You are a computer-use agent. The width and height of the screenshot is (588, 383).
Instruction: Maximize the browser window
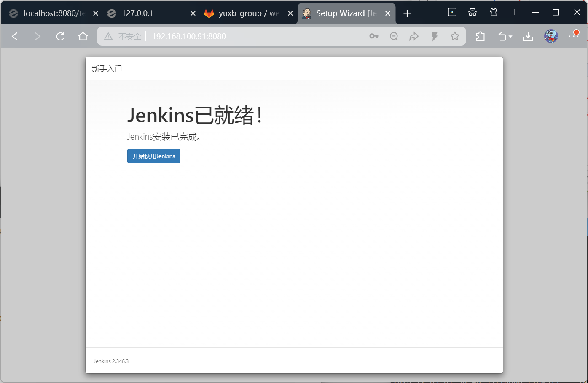(556, 13)
